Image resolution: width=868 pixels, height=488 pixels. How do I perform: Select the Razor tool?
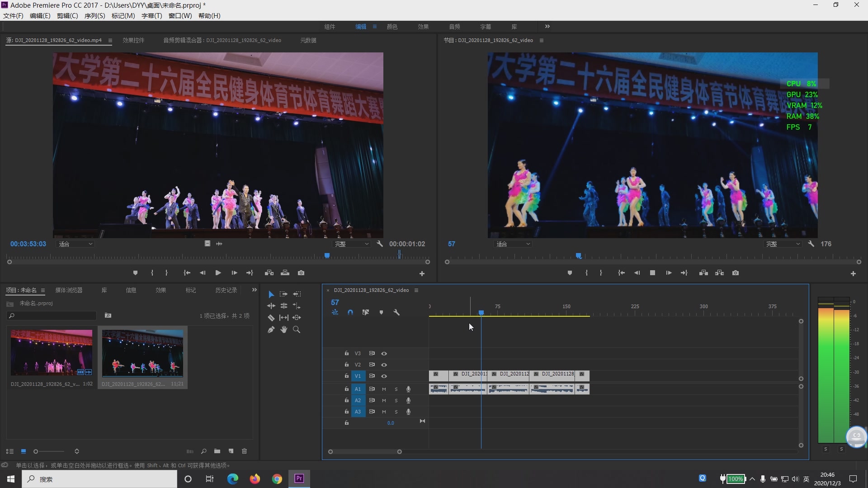(271, 318)
